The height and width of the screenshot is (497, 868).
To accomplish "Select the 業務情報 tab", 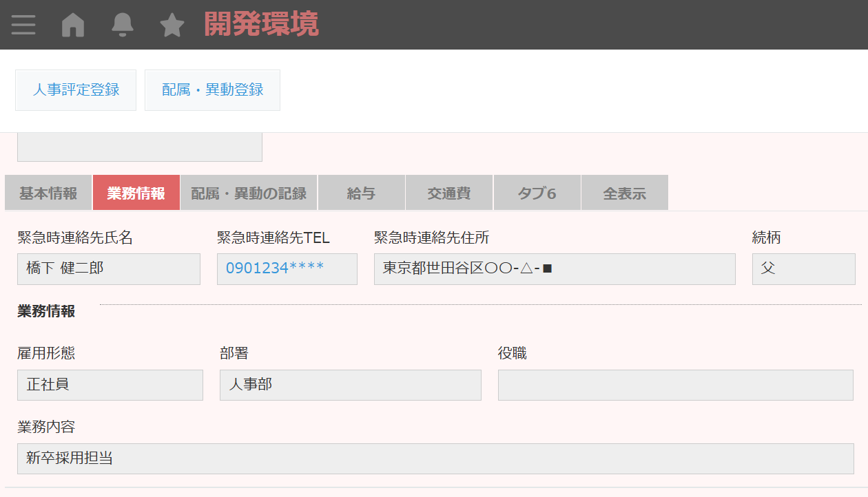I will pyautogui.click(x=136, y=193).
